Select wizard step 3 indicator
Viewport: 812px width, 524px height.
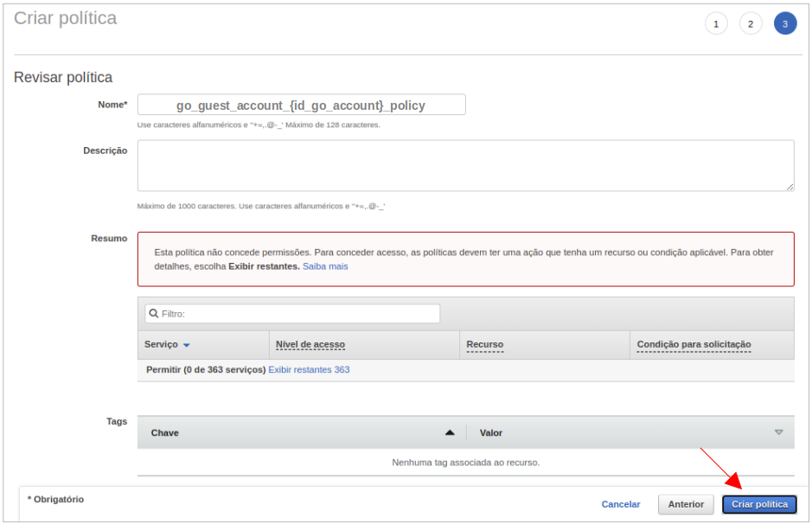[x=785, y=24]
